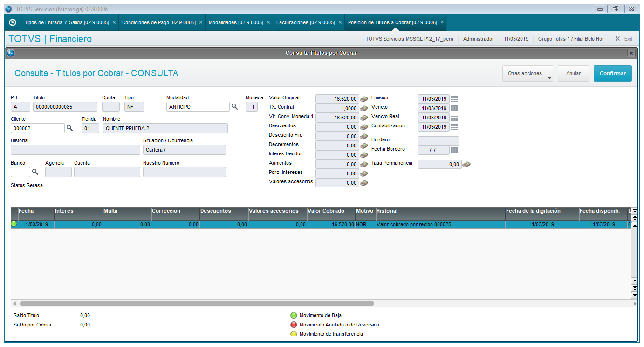Viewport: 644px width, 347px height.
Task: Click the grid scroll-down arrow
Action: click(634, 281)
